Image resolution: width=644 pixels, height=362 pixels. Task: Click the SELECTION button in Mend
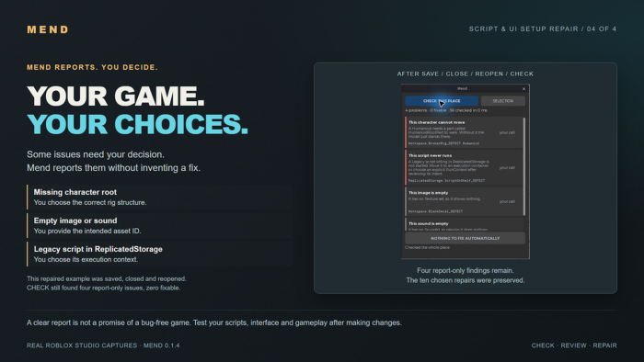click(x=502, y=101)
